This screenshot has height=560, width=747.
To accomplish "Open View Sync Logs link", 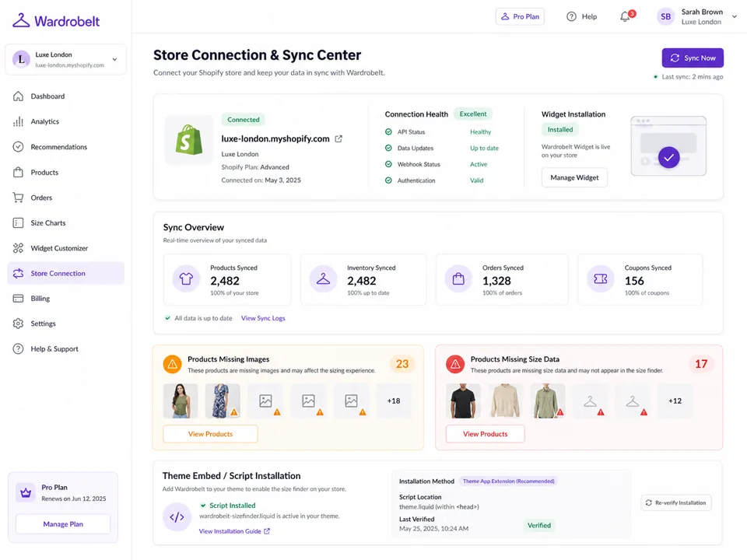I will click(263, 318).
